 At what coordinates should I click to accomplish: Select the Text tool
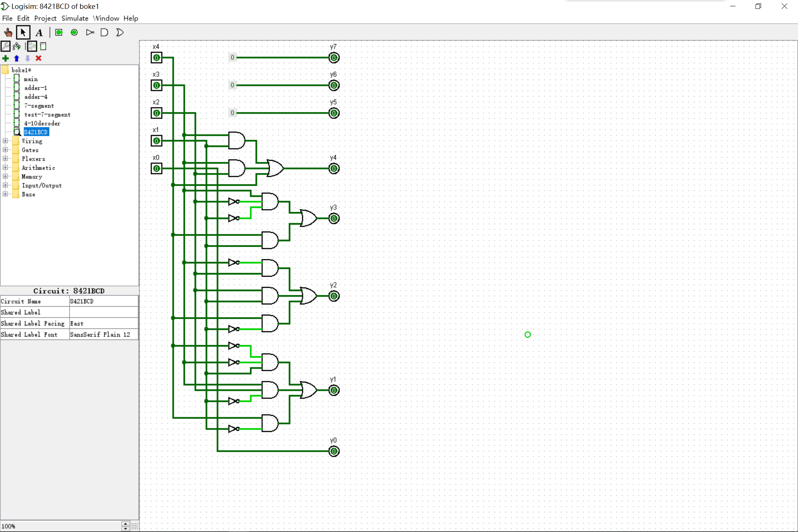39,33
